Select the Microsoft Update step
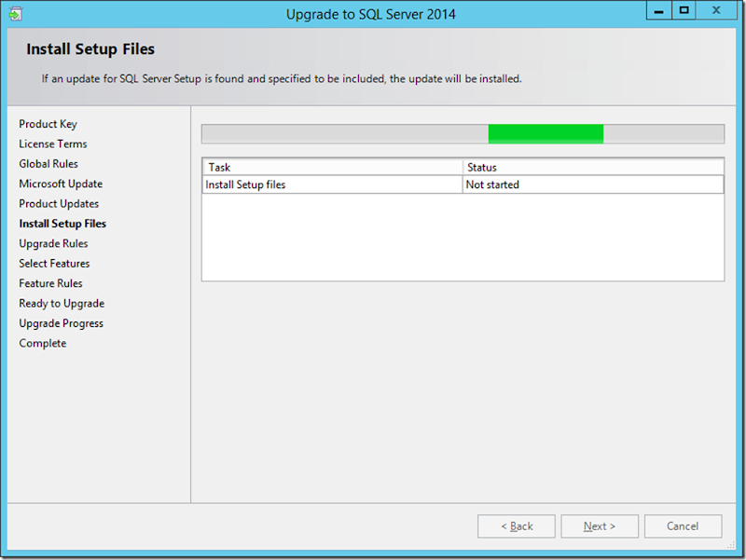This screenshot has width=746, height=560. click(x=61, y=184)
